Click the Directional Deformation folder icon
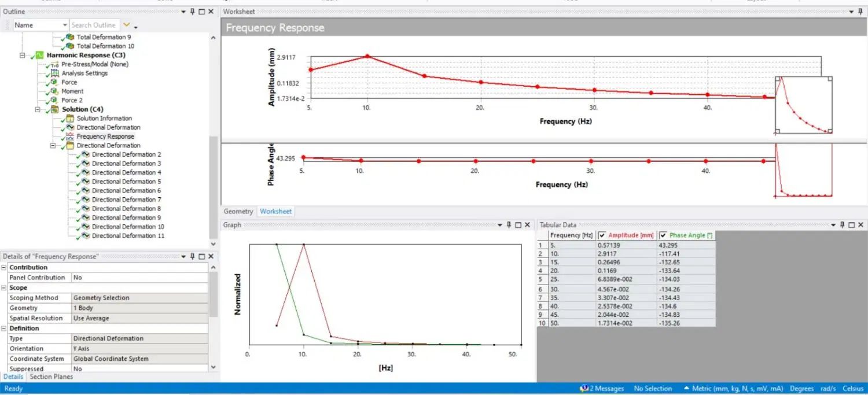 [70, 145]
